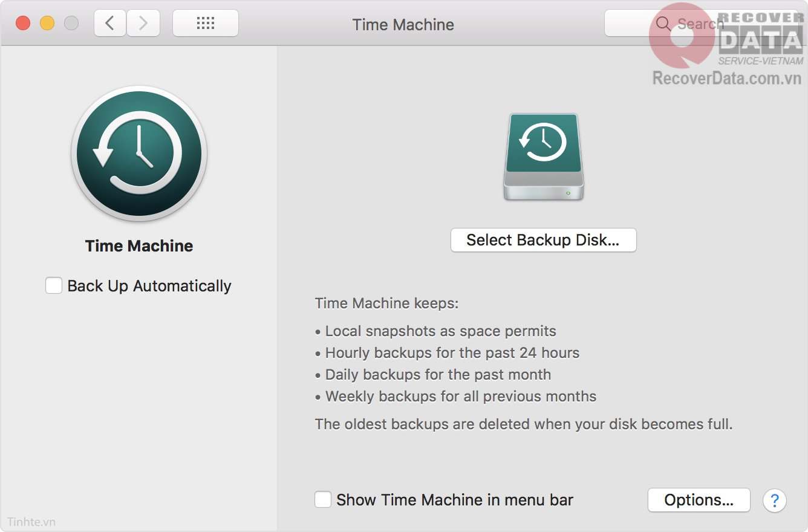The width and height of the screenshot is (808, 532).
Task: Click 'The oldest backups are deleted' sentence
Action: click(524, 424)
